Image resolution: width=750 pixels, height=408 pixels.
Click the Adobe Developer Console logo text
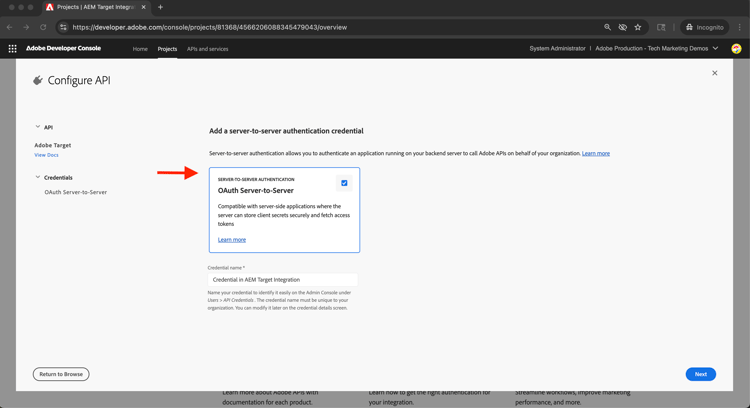(x=63, y=48)
